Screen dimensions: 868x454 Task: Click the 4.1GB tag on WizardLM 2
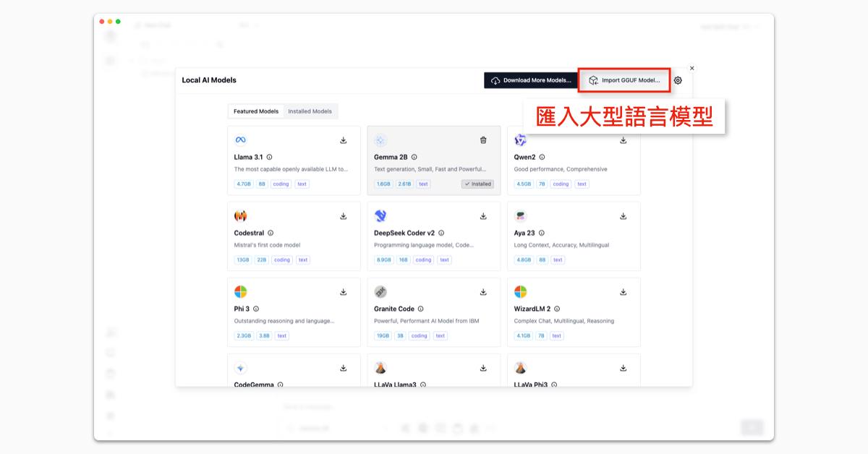point(524,336)
